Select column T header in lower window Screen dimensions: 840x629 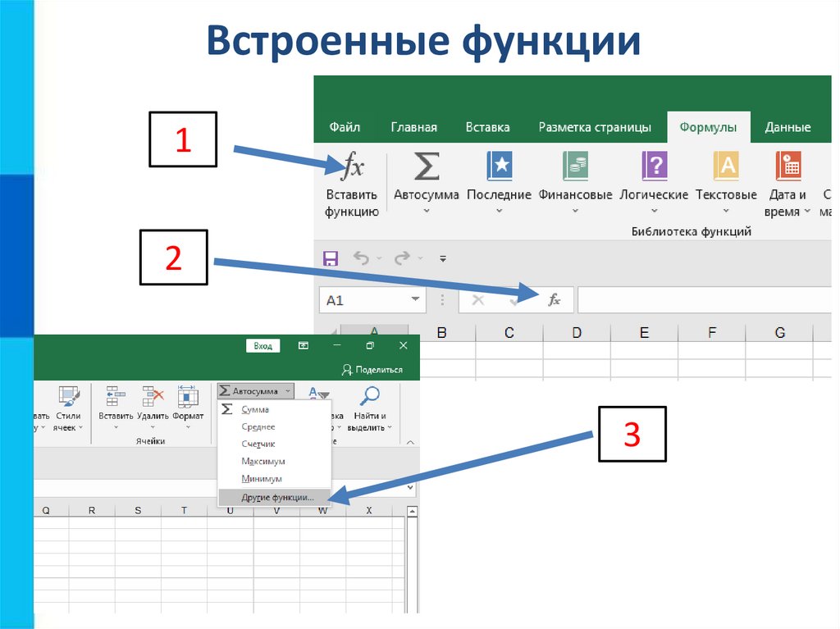tap(184, 511)
